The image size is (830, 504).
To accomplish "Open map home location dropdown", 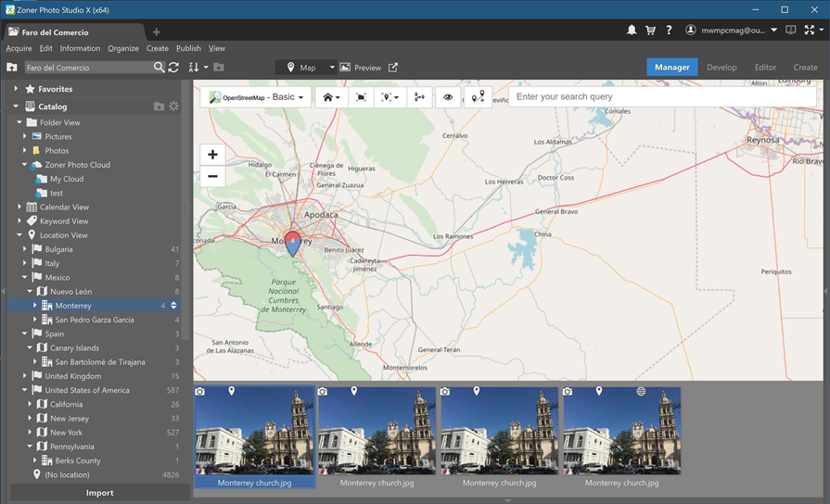I will (x=331, y=97).
